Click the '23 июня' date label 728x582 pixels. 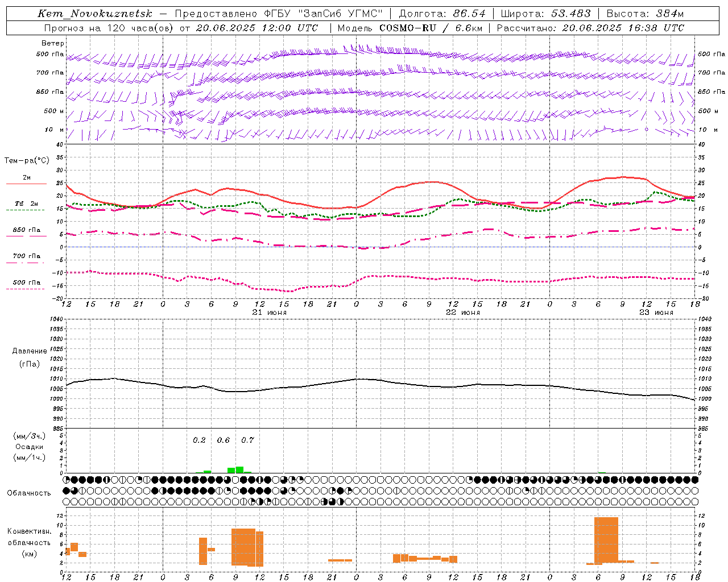656,313
